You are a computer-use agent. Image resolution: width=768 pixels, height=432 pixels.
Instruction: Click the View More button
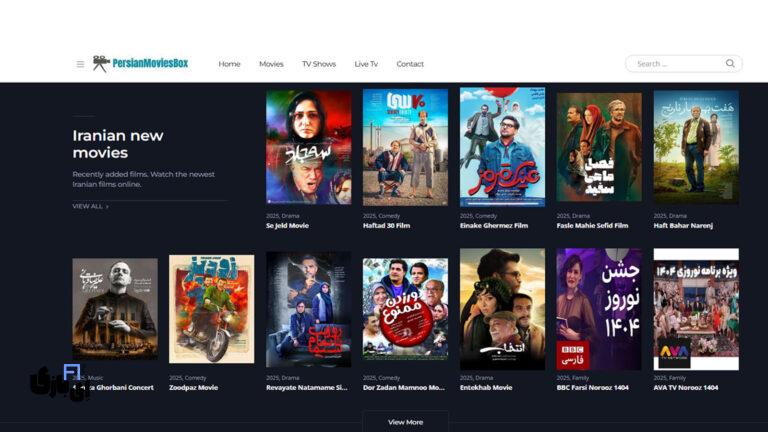pyautogui.click(x=406, y=422)
